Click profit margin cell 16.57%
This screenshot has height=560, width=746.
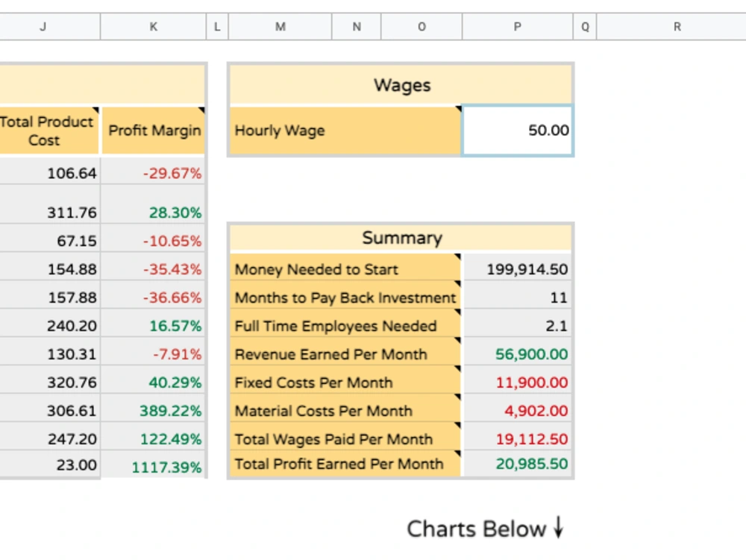coord(153,324)
